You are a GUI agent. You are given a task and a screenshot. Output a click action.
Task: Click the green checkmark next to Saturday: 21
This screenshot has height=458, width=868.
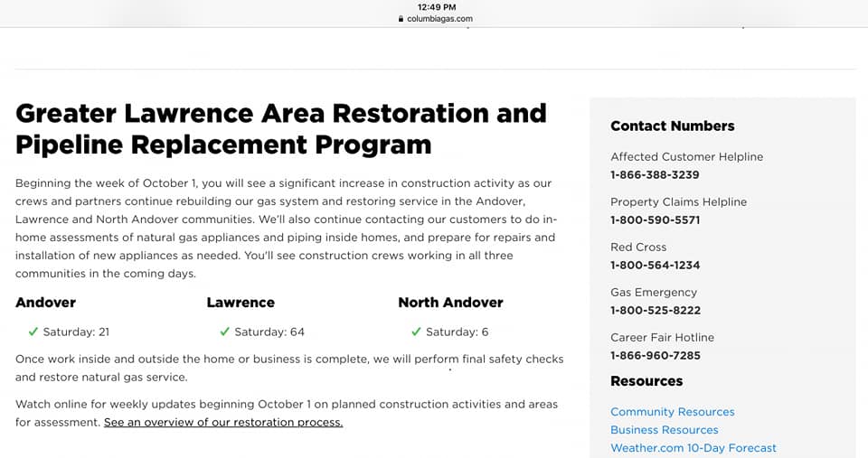33,332
